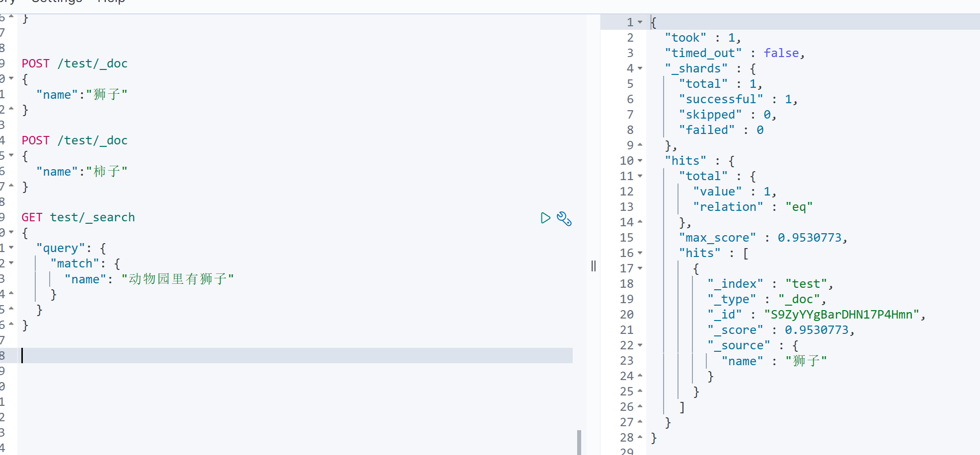Click the query text "动物园里有狮子"
Screen dimensions: 980x455
178,279
